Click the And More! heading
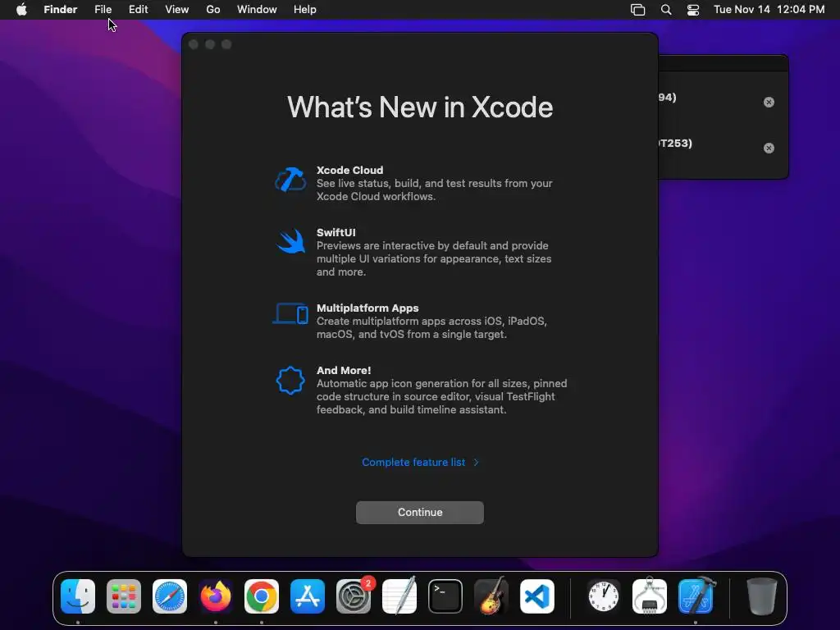Viewport: 840px width, 630px height. click(x=344, y=370)
